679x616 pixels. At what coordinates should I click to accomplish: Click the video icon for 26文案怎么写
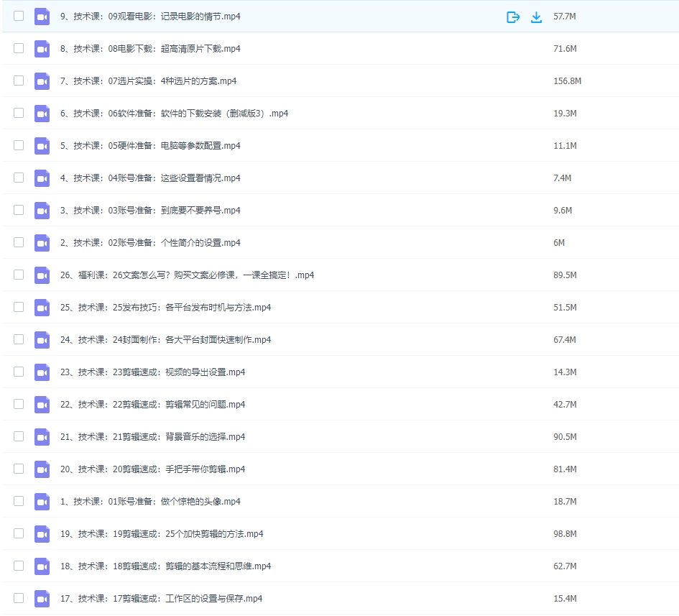coord(42,275)
